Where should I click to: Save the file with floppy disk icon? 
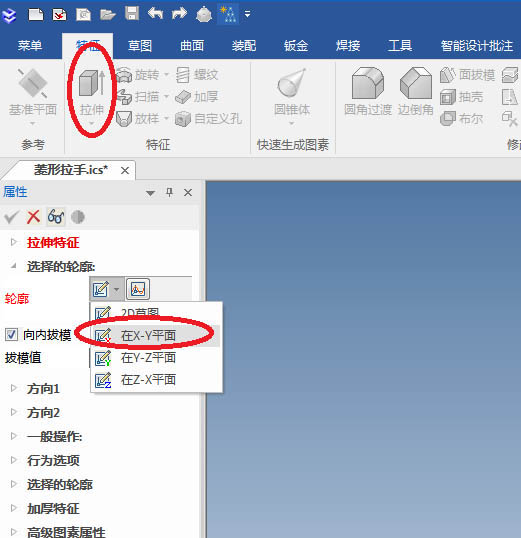click(x=132, y=14)
